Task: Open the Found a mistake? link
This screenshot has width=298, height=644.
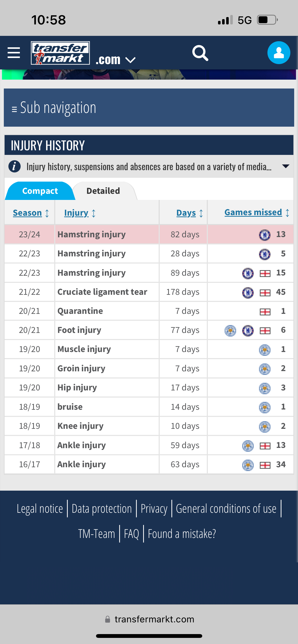Action: click(x=182, y=534)
